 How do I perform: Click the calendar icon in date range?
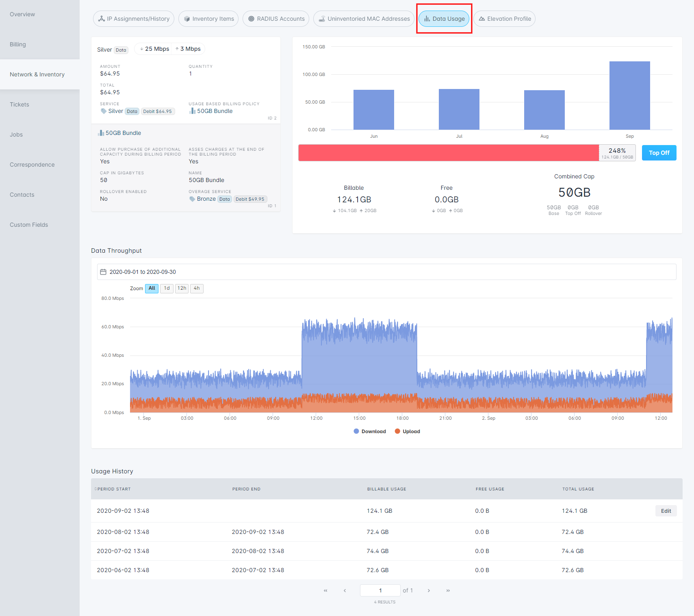(103, 272)
